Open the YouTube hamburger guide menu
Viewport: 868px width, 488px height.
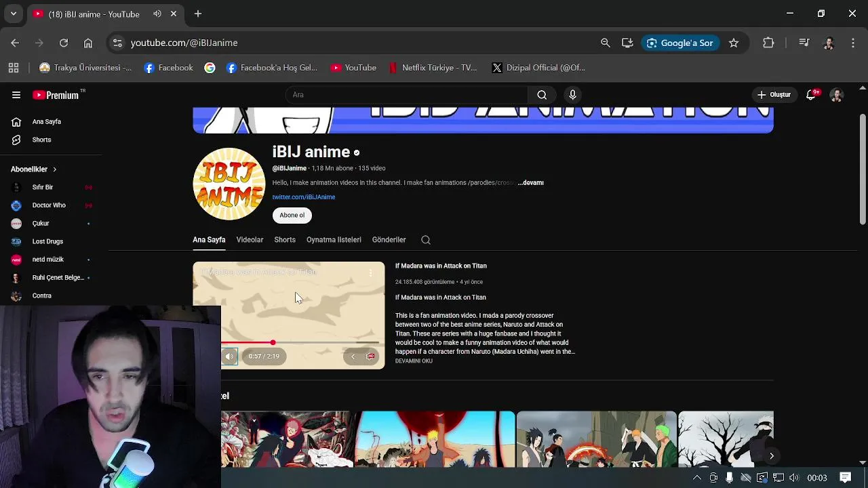click(x=16, y=95)
